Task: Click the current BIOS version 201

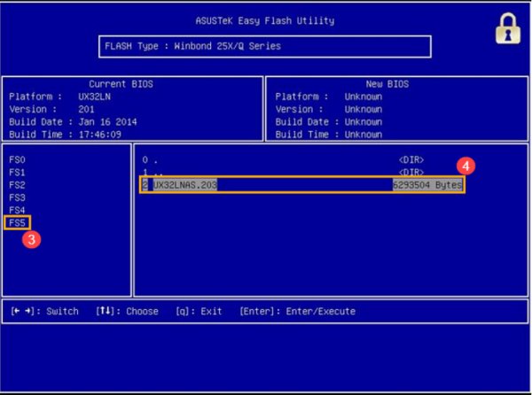Action: click(86, 109)
